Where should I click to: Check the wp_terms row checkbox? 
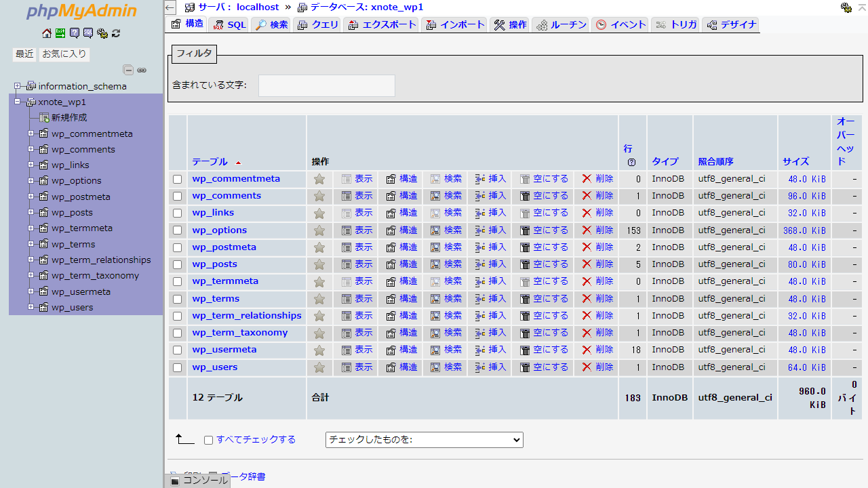point(178,299)
